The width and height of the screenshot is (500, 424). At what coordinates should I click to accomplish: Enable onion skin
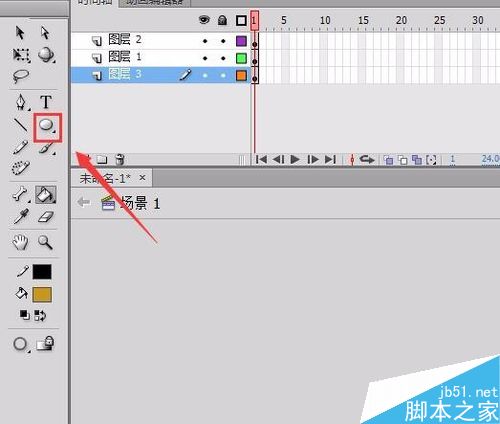[x=388, y=160]
